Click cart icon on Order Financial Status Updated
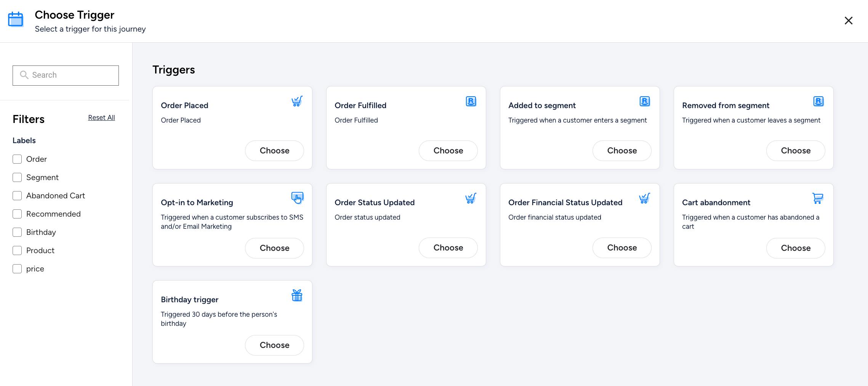Viewport: 868px width, 386px height. click(644, 198)
